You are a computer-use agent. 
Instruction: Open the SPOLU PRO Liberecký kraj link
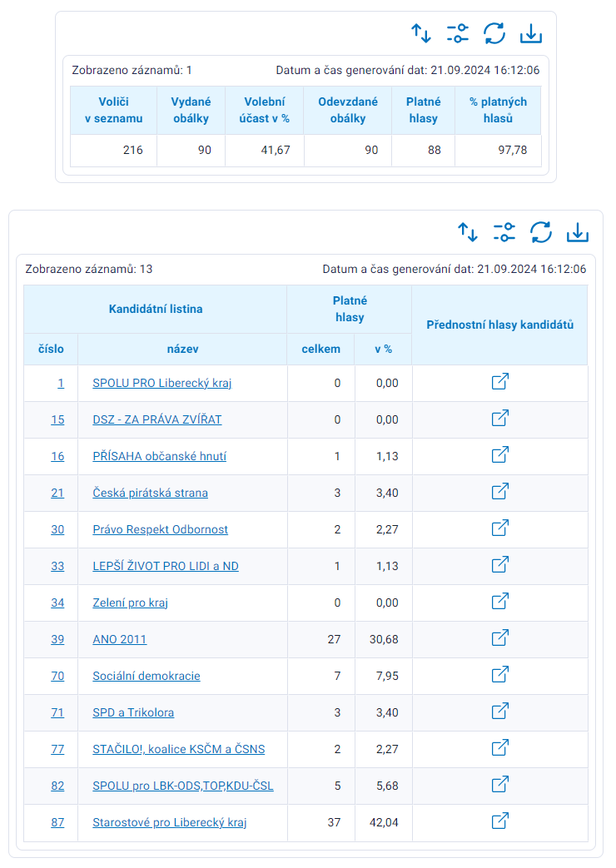pos(161,383)
